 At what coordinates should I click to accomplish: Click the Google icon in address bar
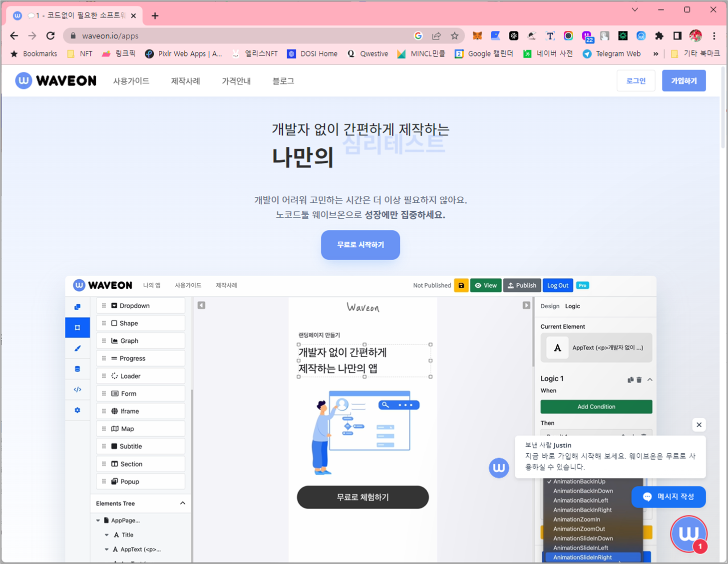(418, 35)
